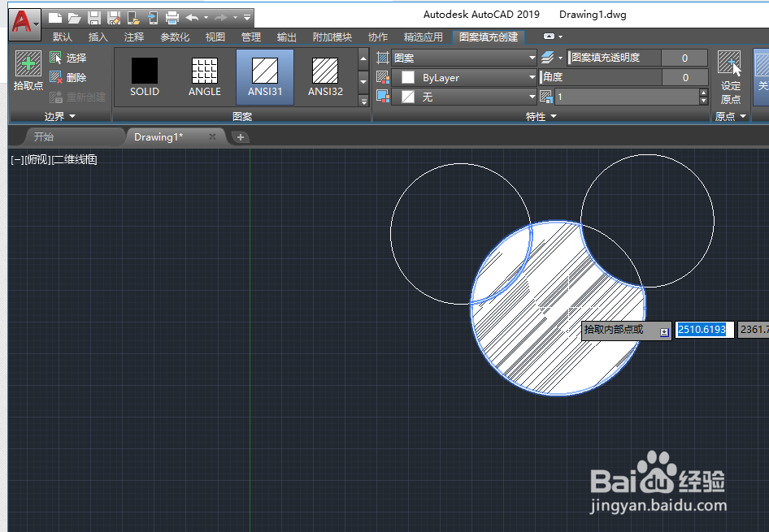Select the ANSI31 hatch pattern
The image size is (769, 532).
(265, 77)
